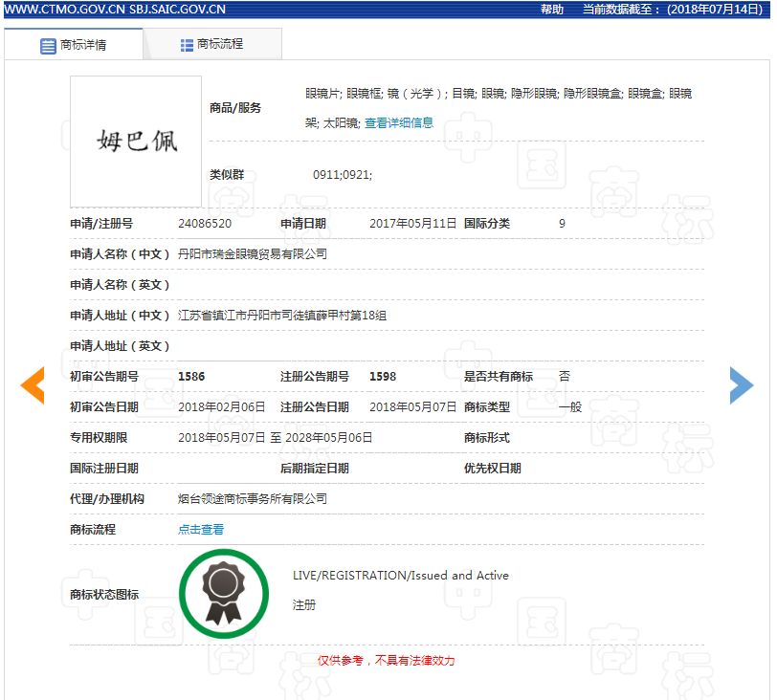Click the WWW.CTMO.GOV.CN header text

(x=64, y=10)
